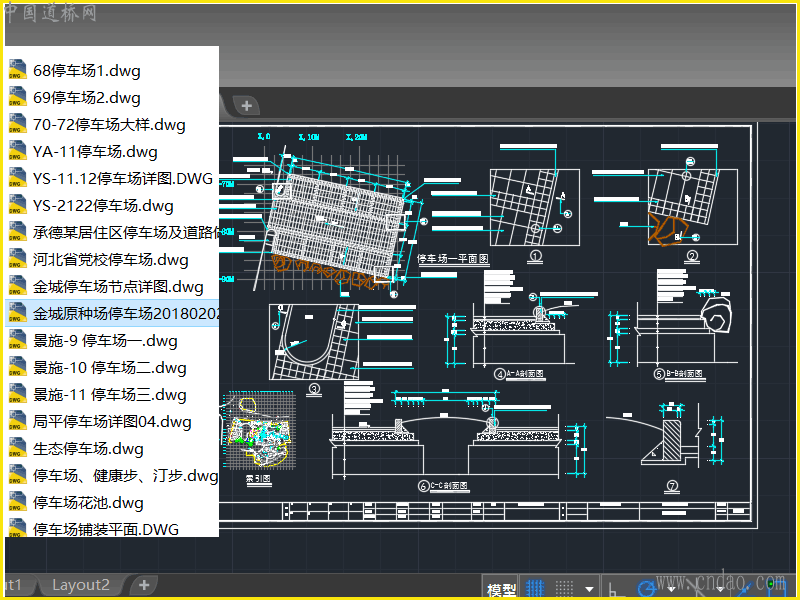Click the DWG icon beside 景施-11 停车场三.dwg

coord(17,394)
